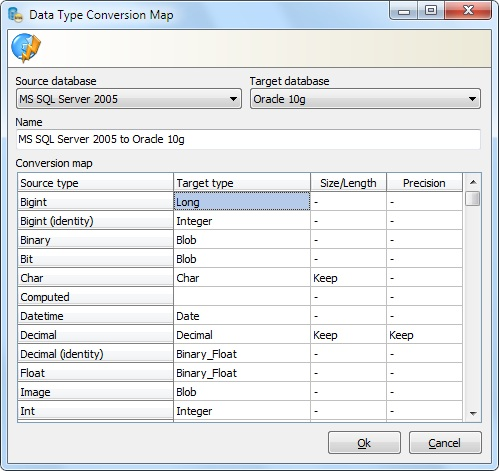Click the OK button

[x=364, y=443]
